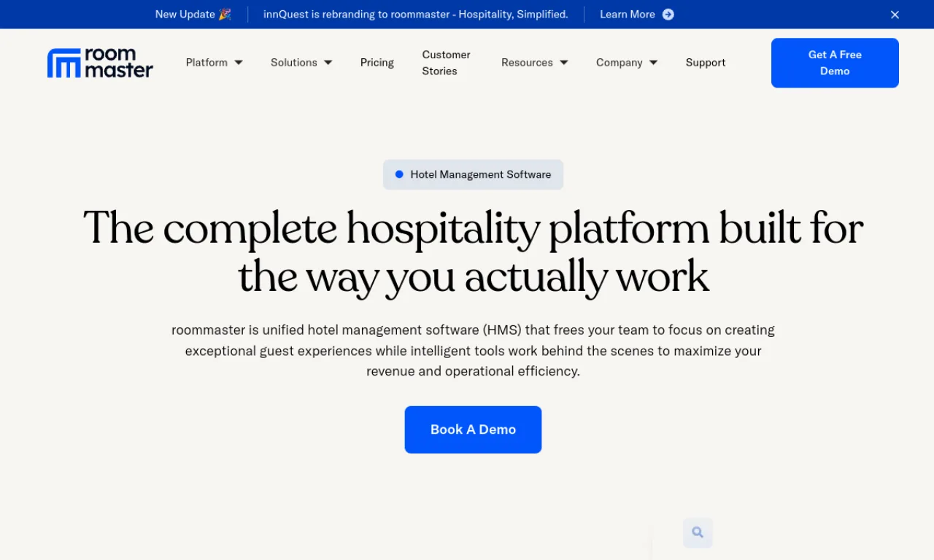Click the Get A Free Demo button
Screen dimensions: 934x560
pos(835,63)
